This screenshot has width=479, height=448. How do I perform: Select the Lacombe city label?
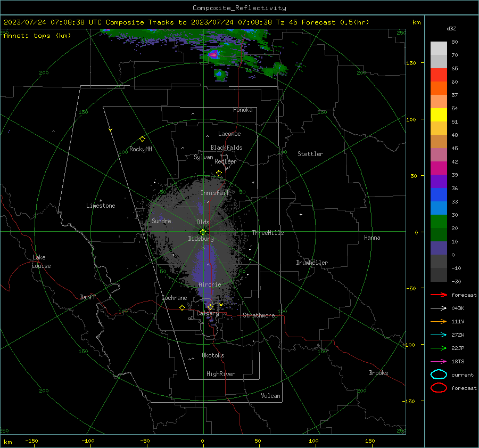coord(229,134)
